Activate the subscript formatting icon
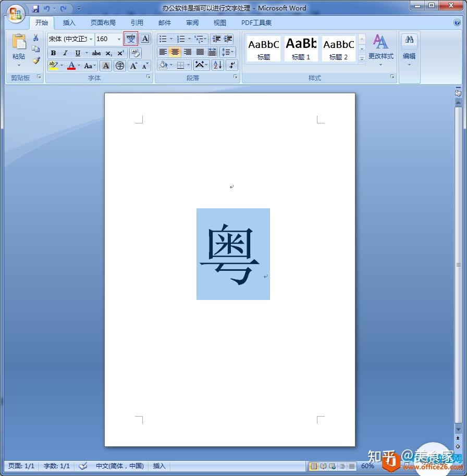The width and height of the screenshot is (467, 476). 110,53
